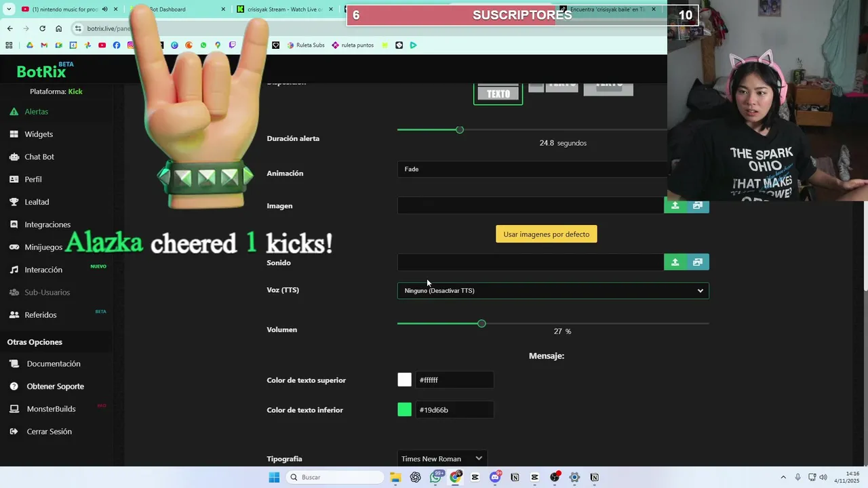Open the YouTube bookmark icon

102,45
